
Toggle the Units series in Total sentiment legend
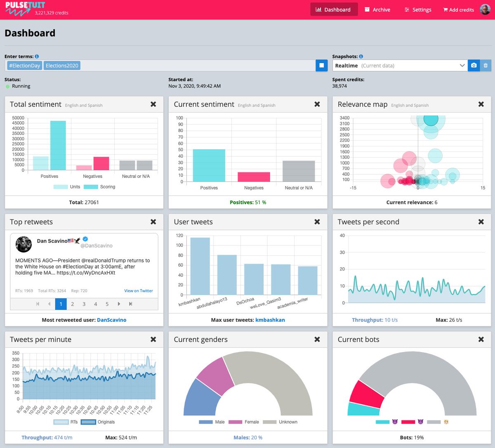[67, 187]
